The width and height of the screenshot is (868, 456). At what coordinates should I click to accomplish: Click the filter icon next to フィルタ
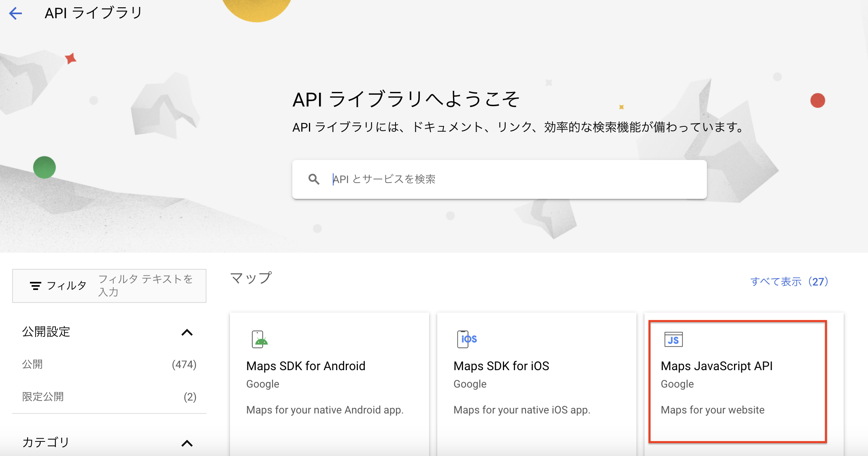(x=36, y=285)
